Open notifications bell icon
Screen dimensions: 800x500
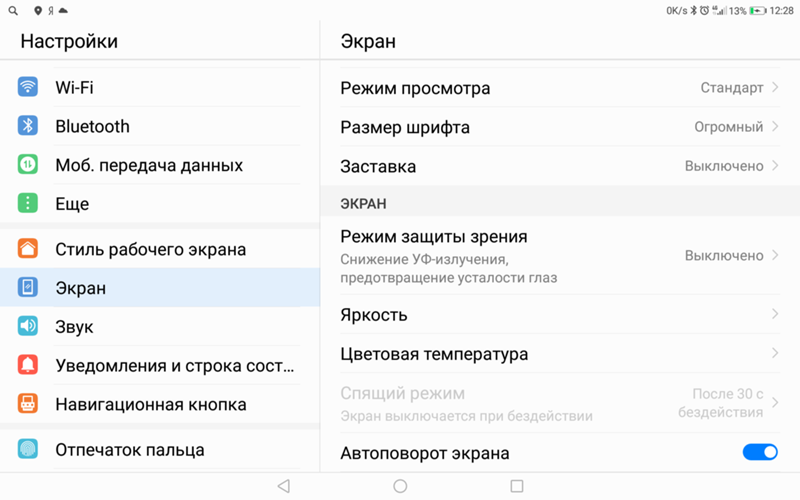[x=28, y=365]
